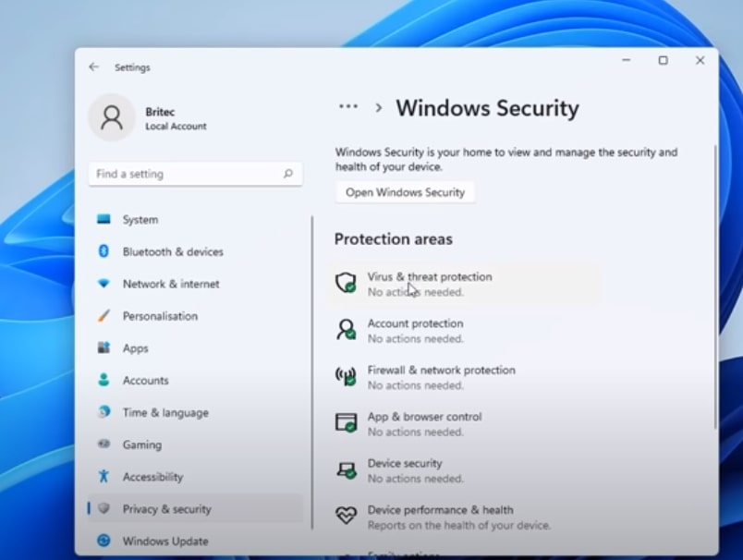
Task: Click the Device security laptop icon
Action: 346,470
